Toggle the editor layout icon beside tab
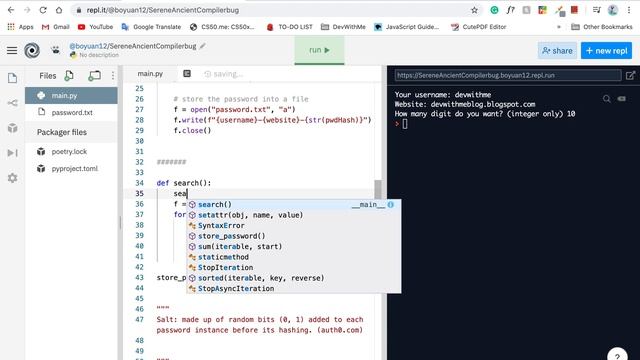 [187, 73]
